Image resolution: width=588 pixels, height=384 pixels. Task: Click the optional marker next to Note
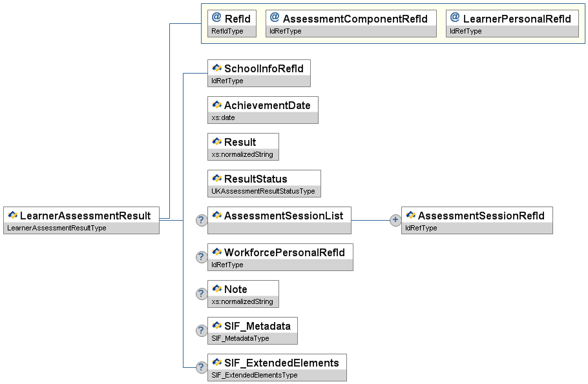coord(202,294)
